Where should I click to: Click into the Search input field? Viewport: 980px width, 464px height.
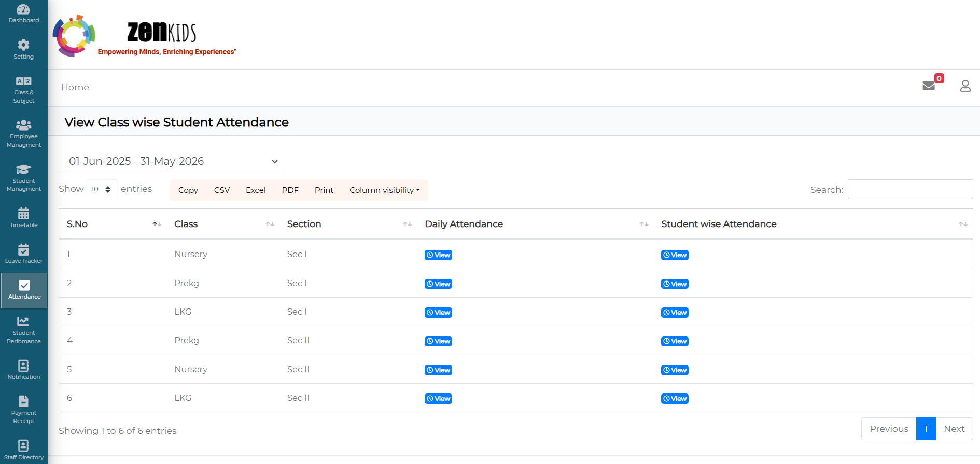pos(910,189)
